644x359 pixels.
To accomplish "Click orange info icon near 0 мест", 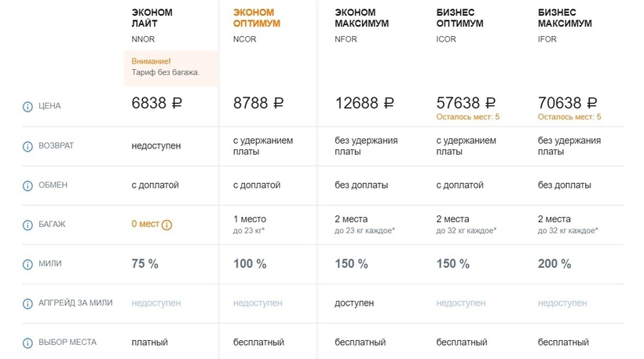I will click(166, 225).
